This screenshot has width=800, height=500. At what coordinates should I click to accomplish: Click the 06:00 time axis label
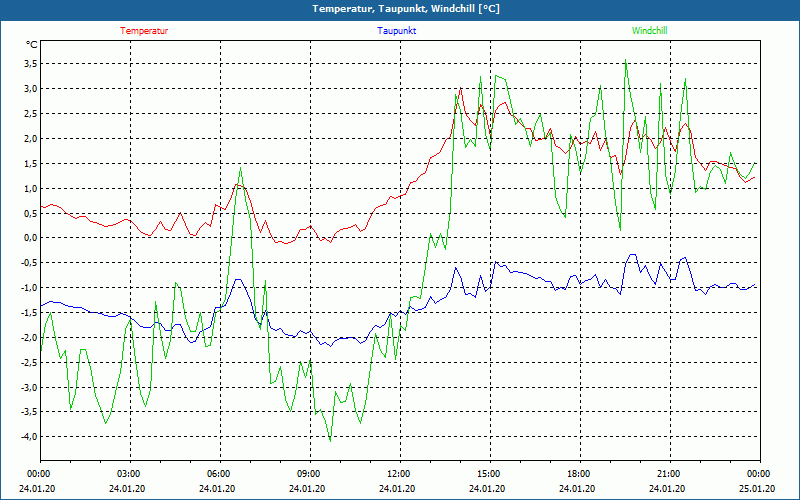(218, 473)
